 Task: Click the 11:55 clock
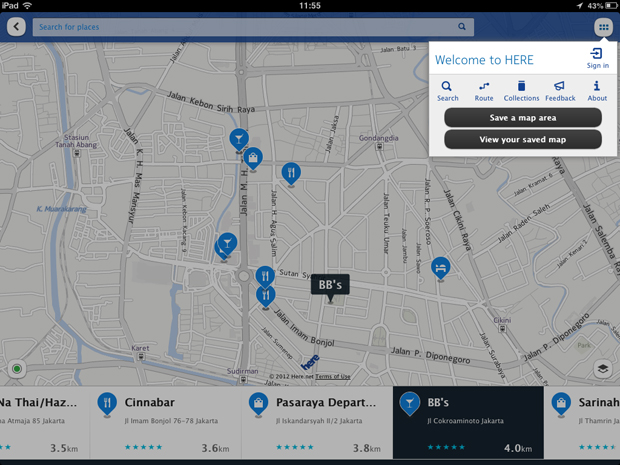[310, 6]
